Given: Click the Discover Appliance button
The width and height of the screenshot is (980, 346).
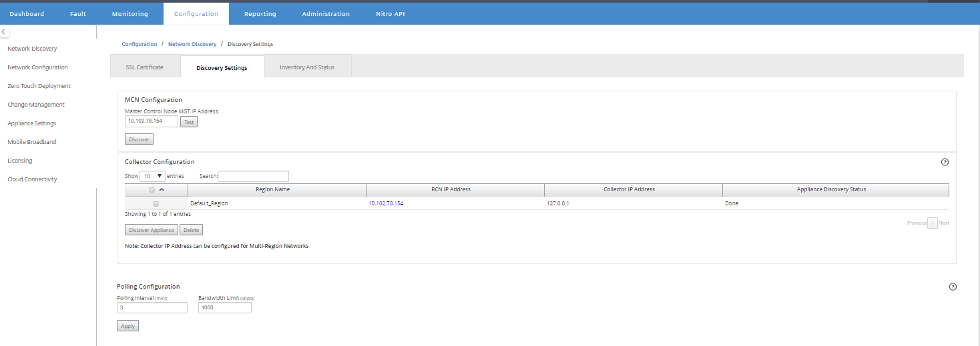Looking at the screenshot, I should pos(152,230).
